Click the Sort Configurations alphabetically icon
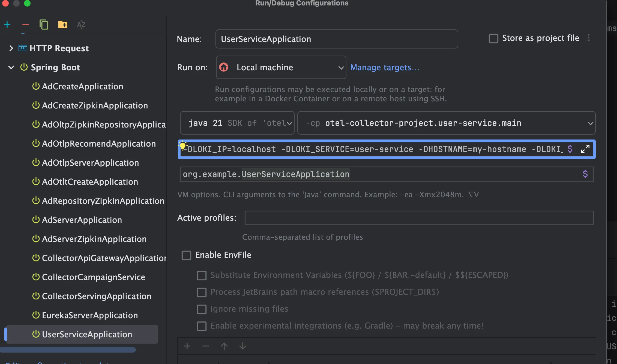This screenshot has height=364, width=617. [81, 25]
